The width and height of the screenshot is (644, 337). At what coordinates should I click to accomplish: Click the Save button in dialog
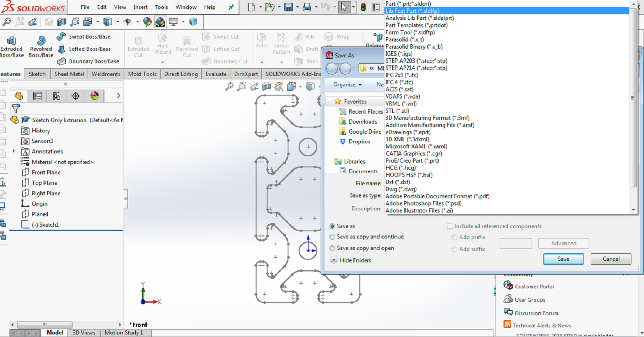[563, 259]
